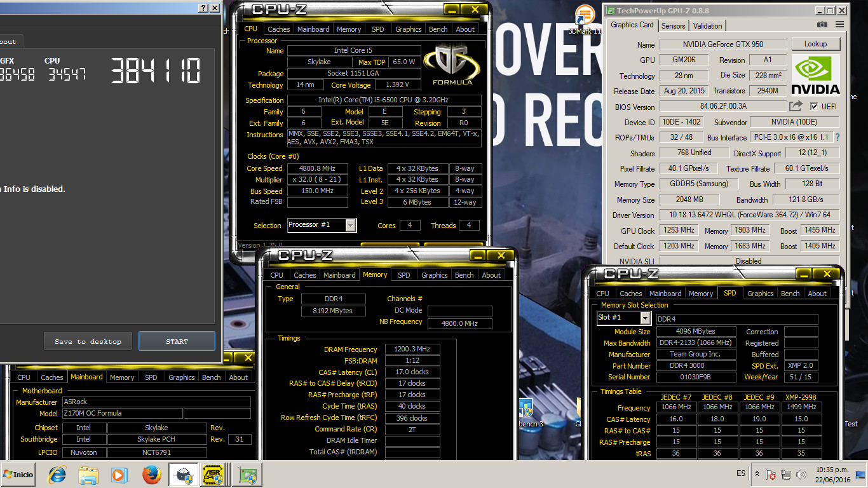868x488 pixels.
Task: Click the help question mark in benchmark window
Action: pos(203,8)
